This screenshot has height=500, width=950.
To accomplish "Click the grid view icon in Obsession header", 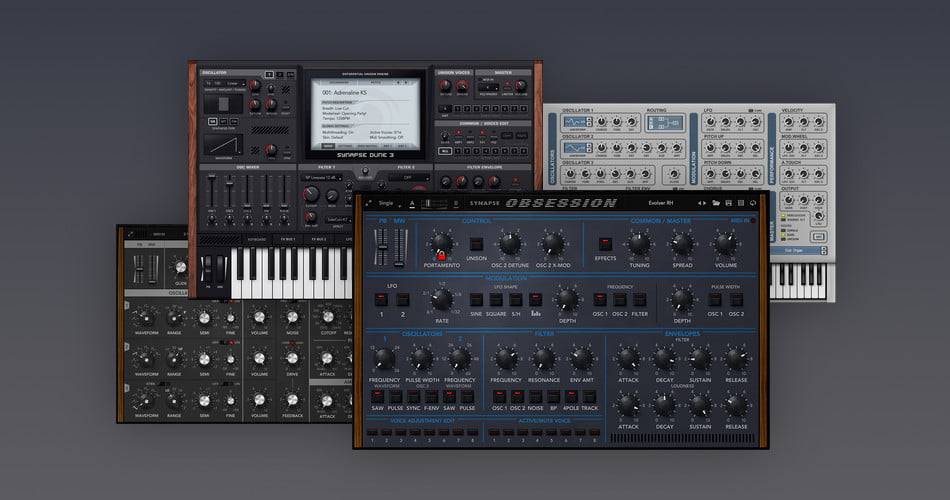I will 741,203.
